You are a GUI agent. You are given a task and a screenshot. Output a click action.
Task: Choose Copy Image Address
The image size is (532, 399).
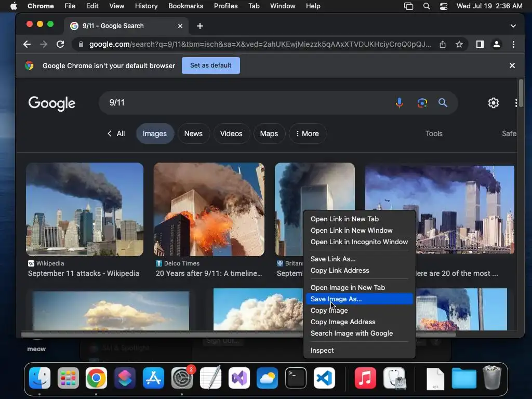click(360, 322)
